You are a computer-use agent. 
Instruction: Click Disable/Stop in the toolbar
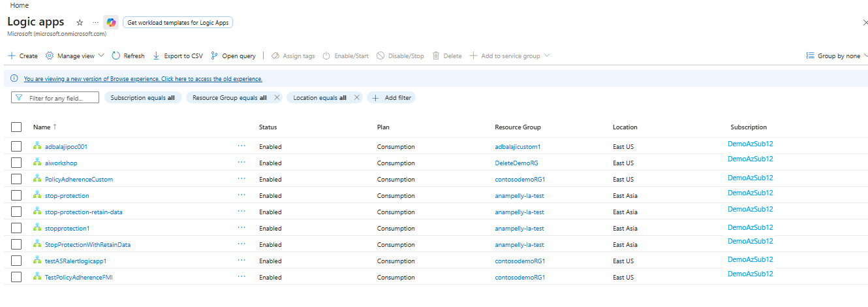coord(400,56)
